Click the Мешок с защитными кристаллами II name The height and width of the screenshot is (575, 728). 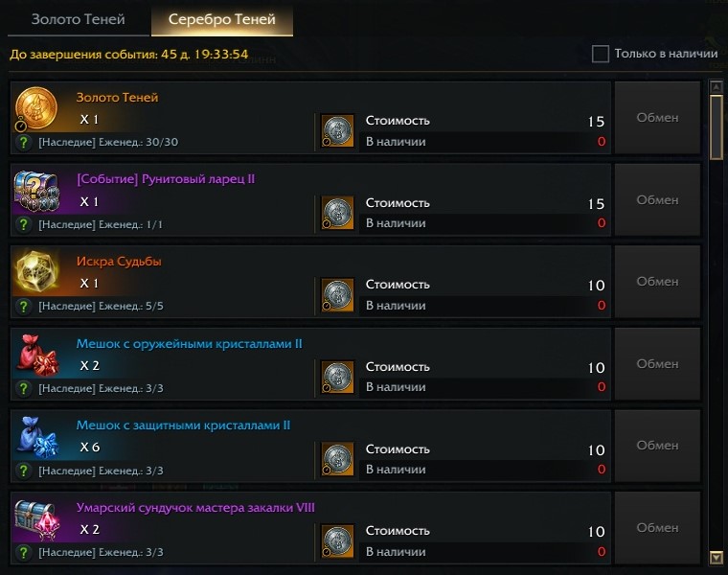tap(183, 425)
